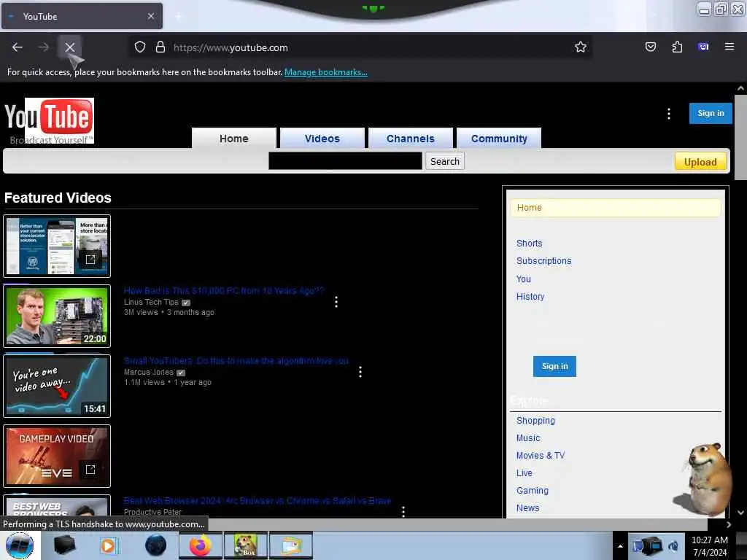Click the yellow Upload button
747x560 pixels.
click(x=700, y=162)
